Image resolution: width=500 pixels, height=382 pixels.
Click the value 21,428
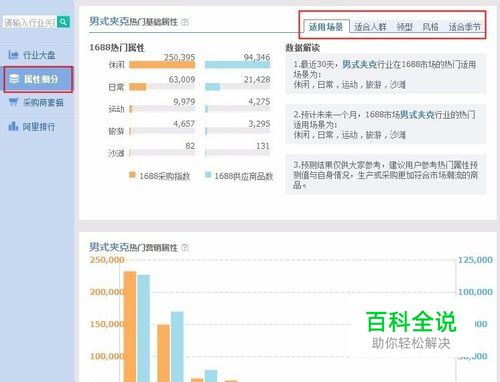(257, 80)
